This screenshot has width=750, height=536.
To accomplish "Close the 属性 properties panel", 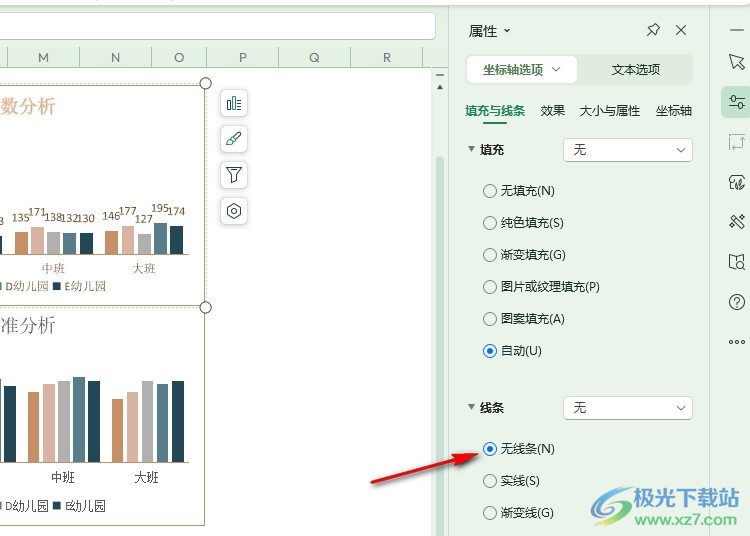I will tap(681, 30).
